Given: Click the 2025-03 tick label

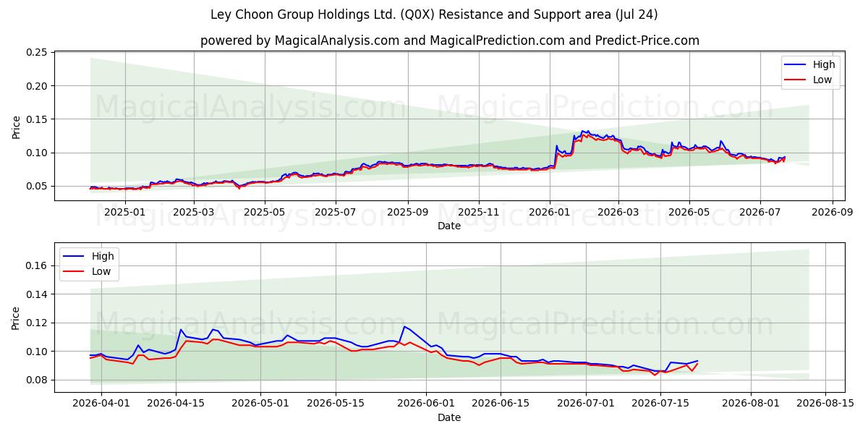Looking at the screenshot, I should coord(193,212).
